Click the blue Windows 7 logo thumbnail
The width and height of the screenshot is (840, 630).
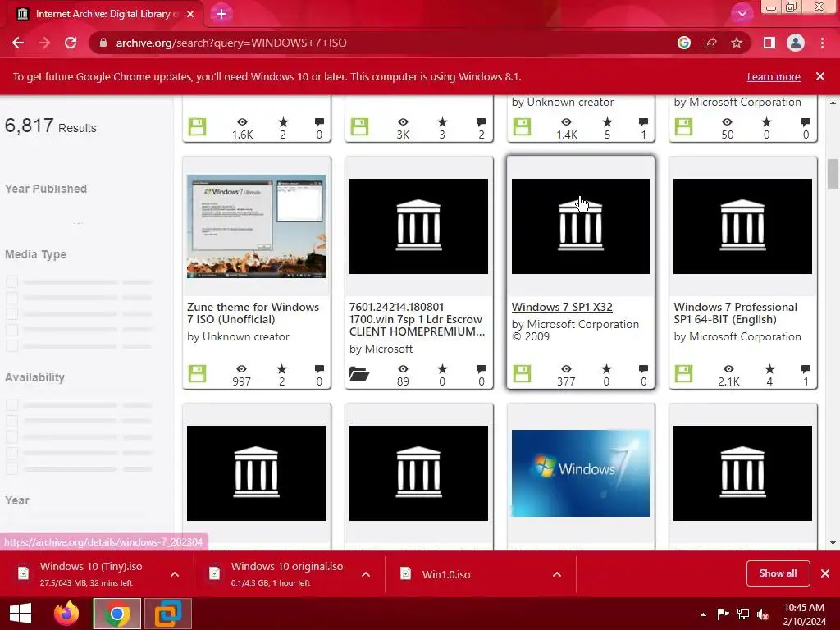point(581,473)
